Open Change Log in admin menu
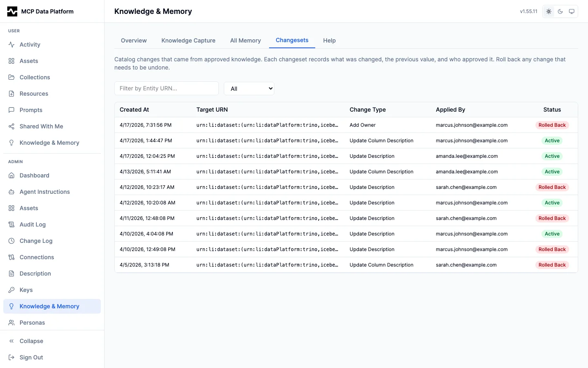The height and width of the screenshot is (368, 588). point(36,241)
